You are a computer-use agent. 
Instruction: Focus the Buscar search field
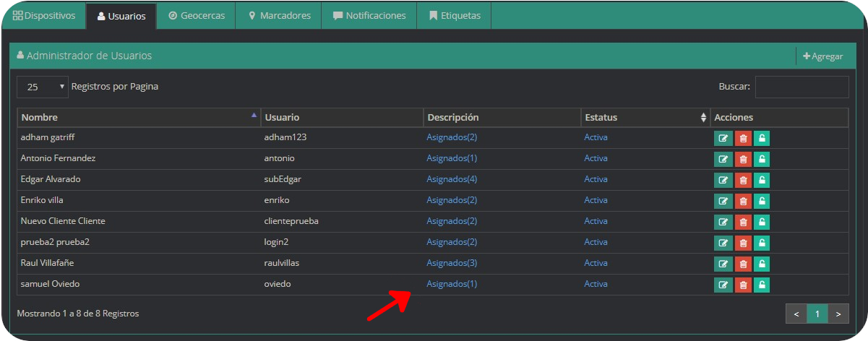coord(802,87)
